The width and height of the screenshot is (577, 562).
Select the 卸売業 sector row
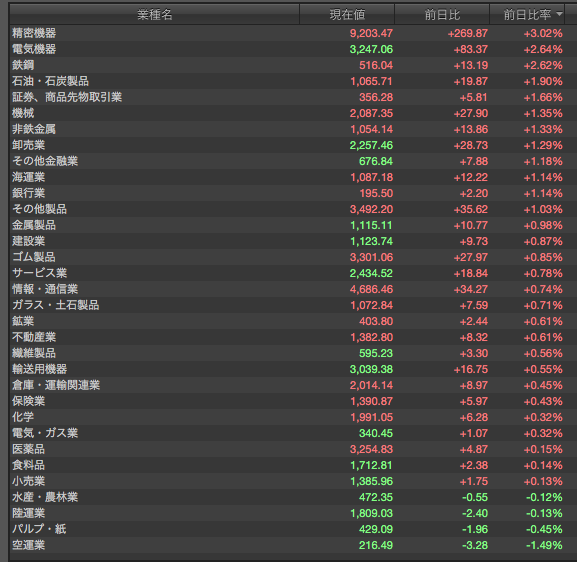click(293, 145)
